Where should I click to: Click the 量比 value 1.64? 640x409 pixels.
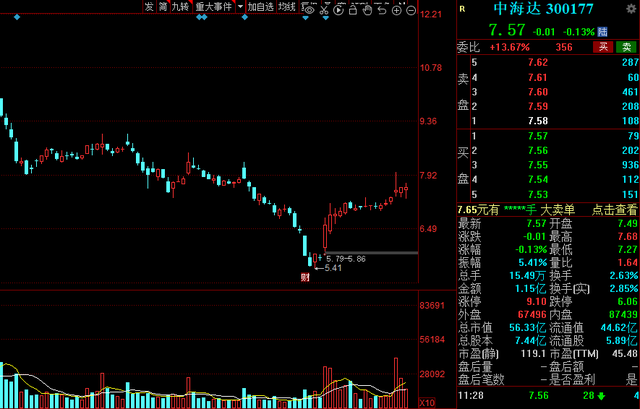[x=628, y=262]
